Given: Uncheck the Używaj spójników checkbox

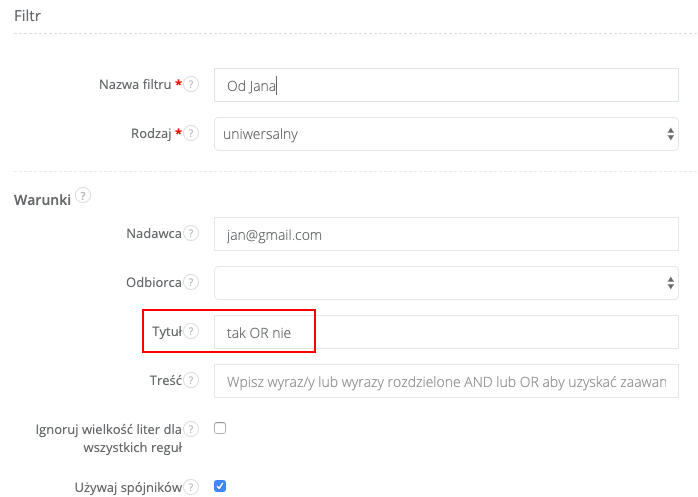Looking at the screenshot, I should pyautogui.click(x=220, y=487).
